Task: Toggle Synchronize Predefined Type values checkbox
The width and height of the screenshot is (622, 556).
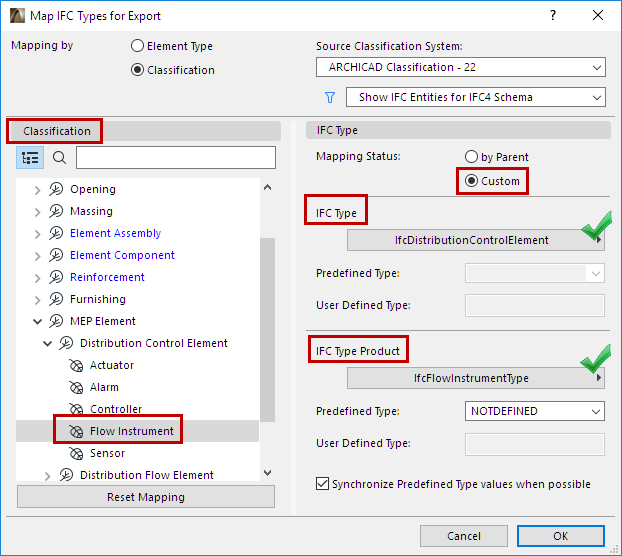Action: (323, 484)
